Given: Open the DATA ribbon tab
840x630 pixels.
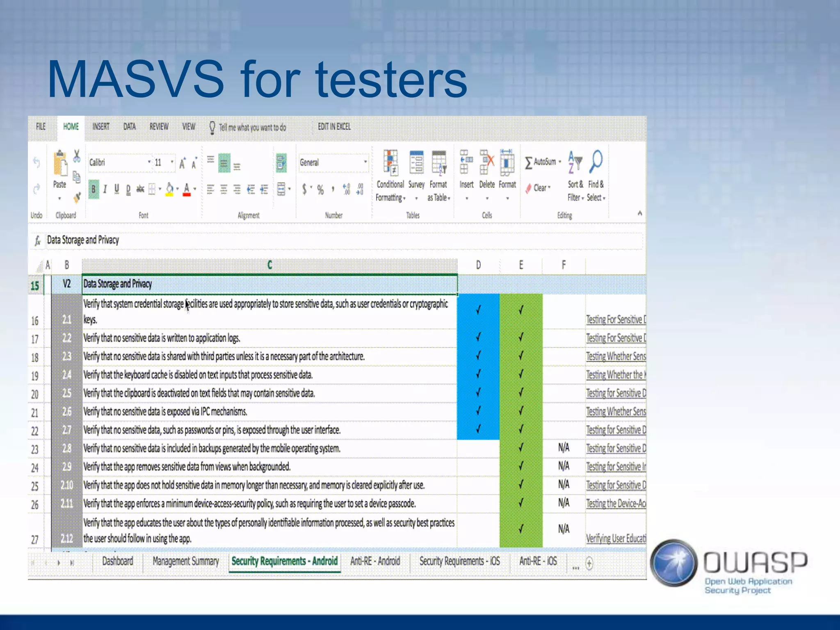Looking at the screenshot, I should pyautogui.click(x=130, y=127).
